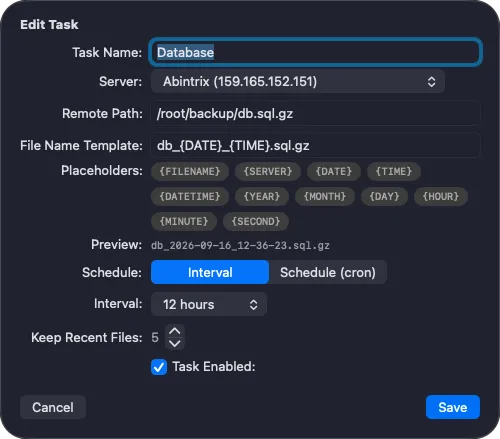Insert the {DAY} placeholder
The image size is (500, 439).
click(384, 197)
